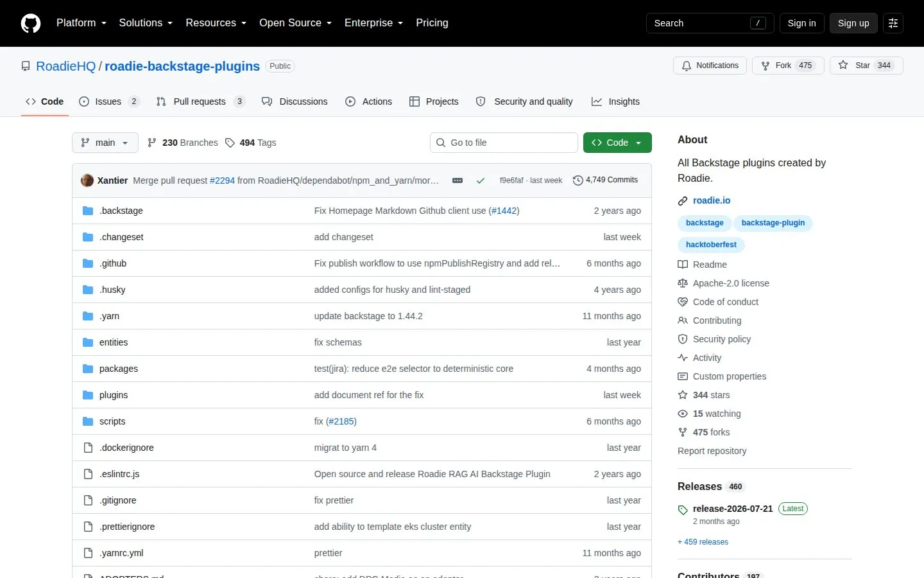
Task: View the 4,749 Commits history
Action: (605, 180)
